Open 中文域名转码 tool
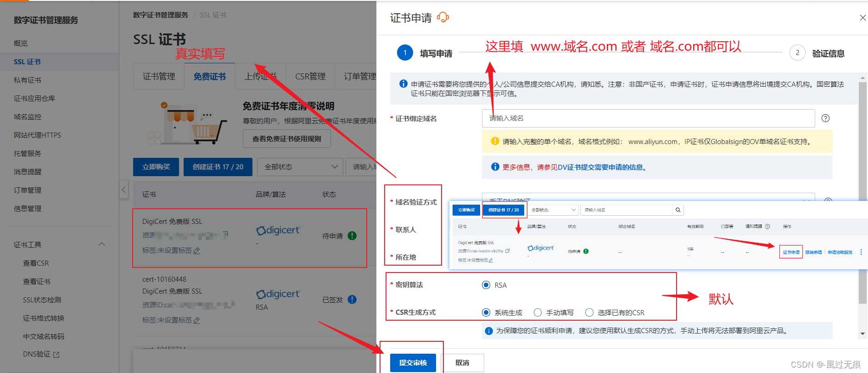Image resolution: width=868 pixels, height=373 pixels. (x=44, y=336)
